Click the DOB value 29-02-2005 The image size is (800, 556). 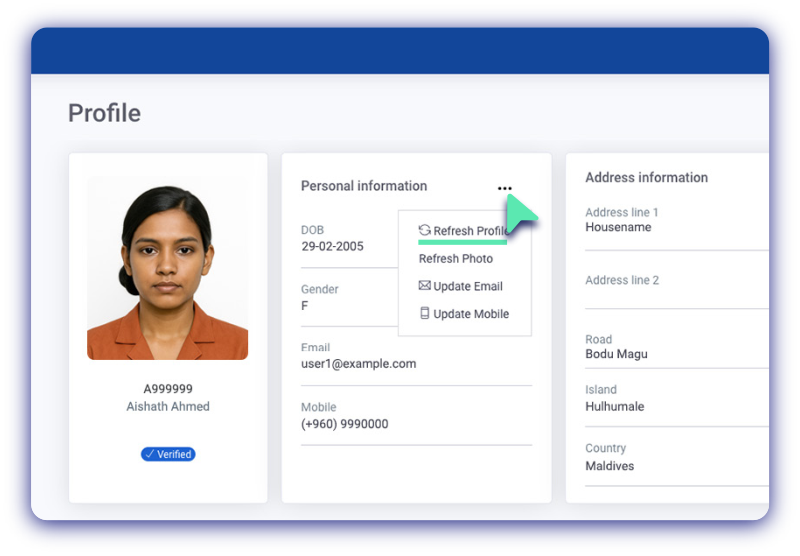click(x=332, y=246)
